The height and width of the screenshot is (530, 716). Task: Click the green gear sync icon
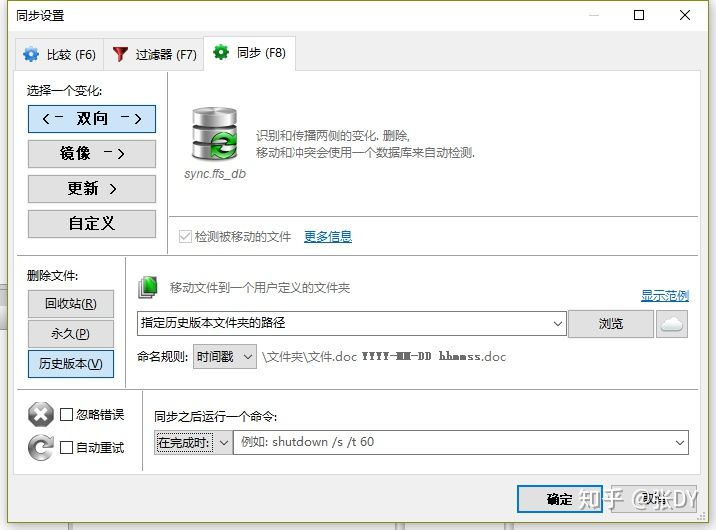221,52
